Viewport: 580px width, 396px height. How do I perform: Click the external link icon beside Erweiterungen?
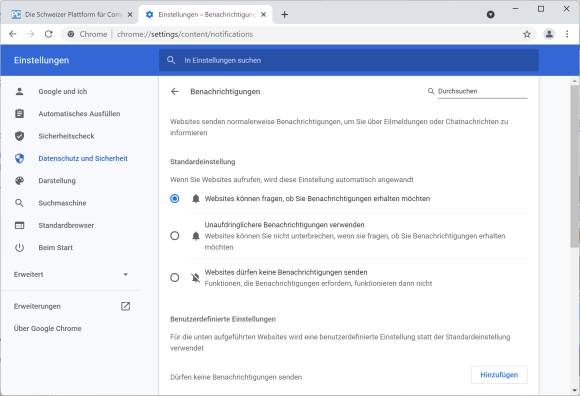click(x=125, y=306)
